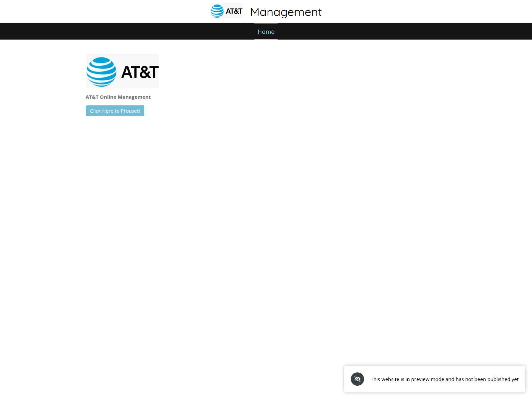Click the 'Management' site title
Image resolution: width=532 pixels, height=399 pixels.
[x=286, y=12]
